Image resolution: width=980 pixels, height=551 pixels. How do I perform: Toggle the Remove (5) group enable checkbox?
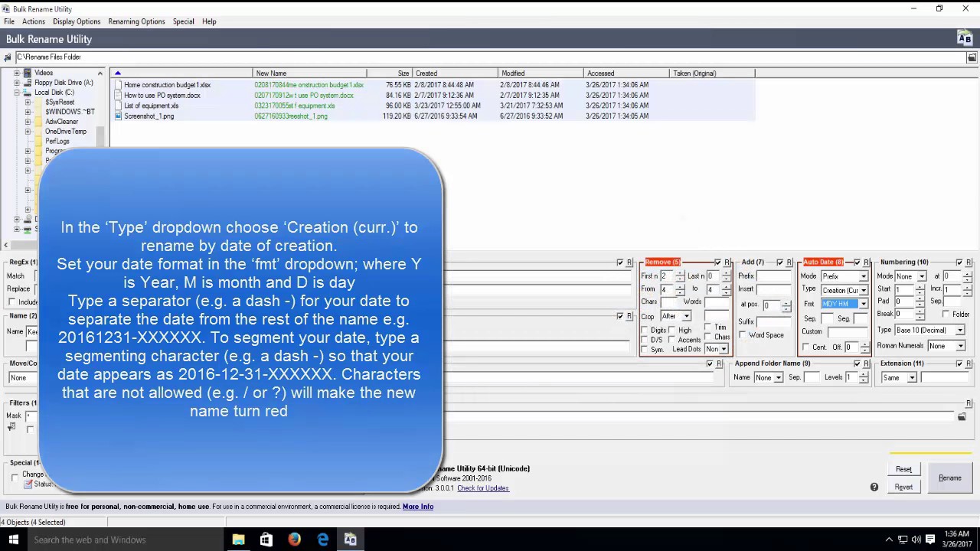[x=717, y=262]
